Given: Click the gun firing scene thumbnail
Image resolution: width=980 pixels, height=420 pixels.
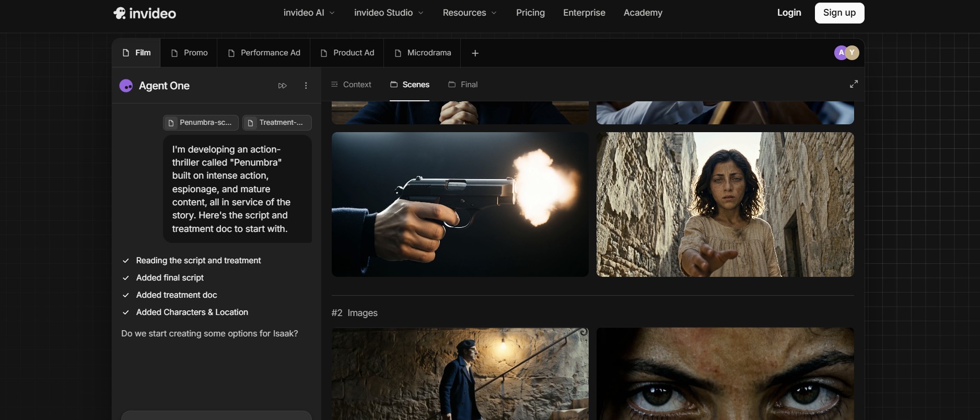Looking at the screenshot, I should (460, 204).
